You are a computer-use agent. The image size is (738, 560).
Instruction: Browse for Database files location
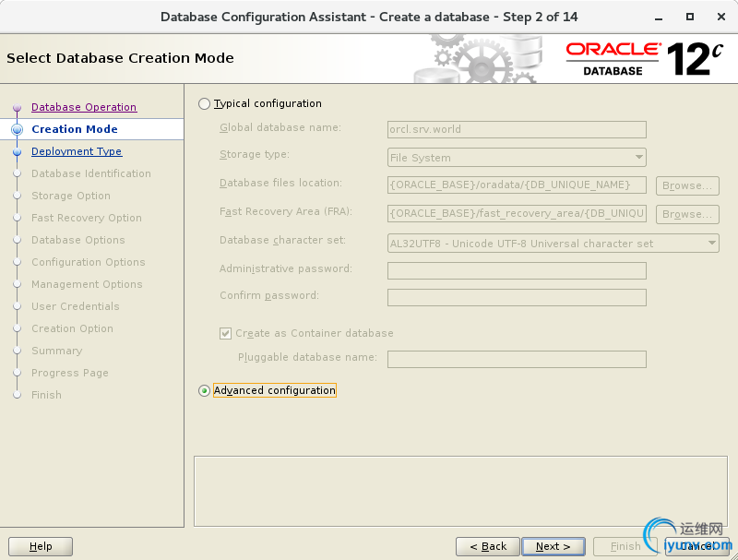pos(687,185)
